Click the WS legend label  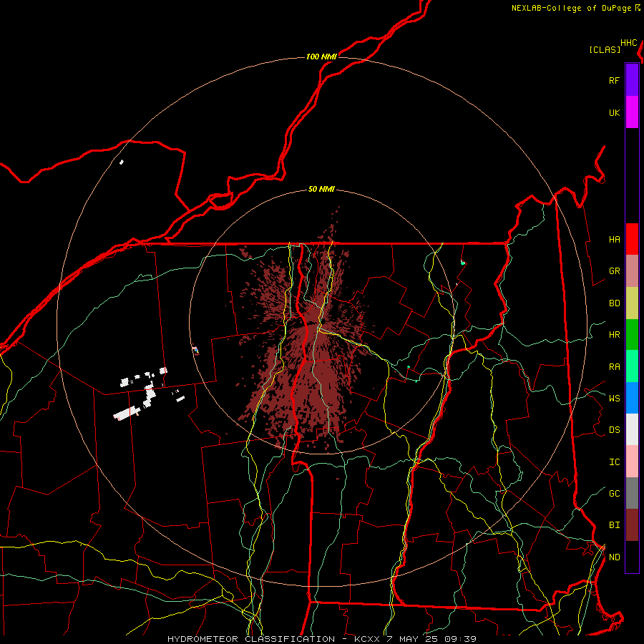(x=614, y=398)
